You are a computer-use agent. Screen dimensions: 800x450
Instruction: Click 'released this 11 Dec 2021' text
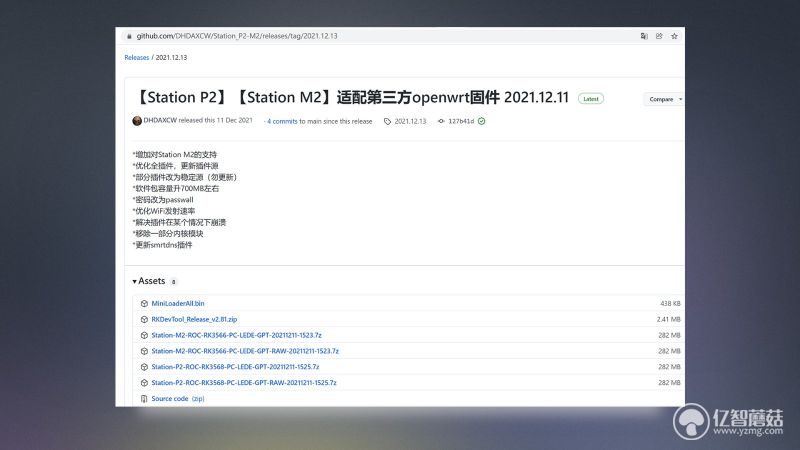click(x=215, y=120)
